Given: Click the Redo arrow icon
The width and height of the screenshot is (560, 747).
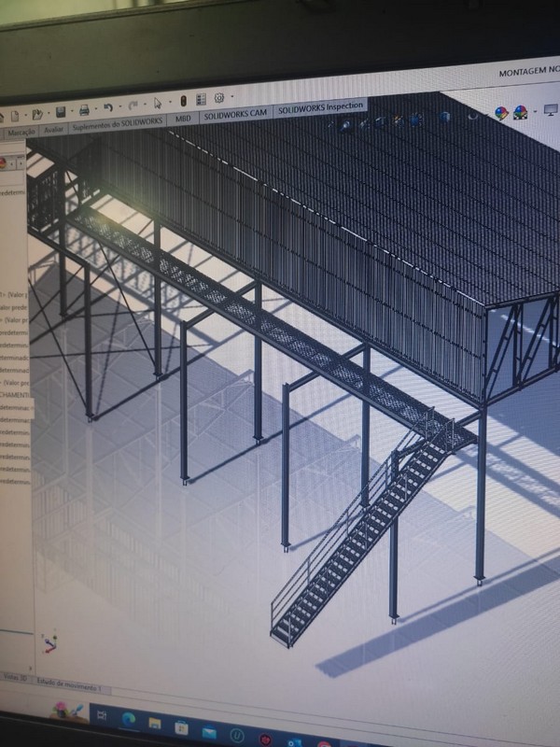Looking at the screenshot, I should (133, 106).
